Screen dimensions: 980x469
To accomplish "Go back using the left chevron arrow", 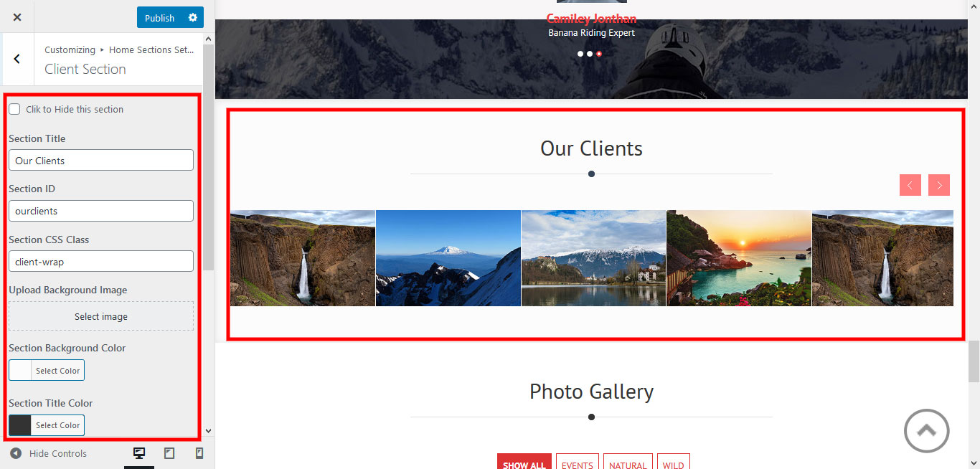I will click(17, 60).
